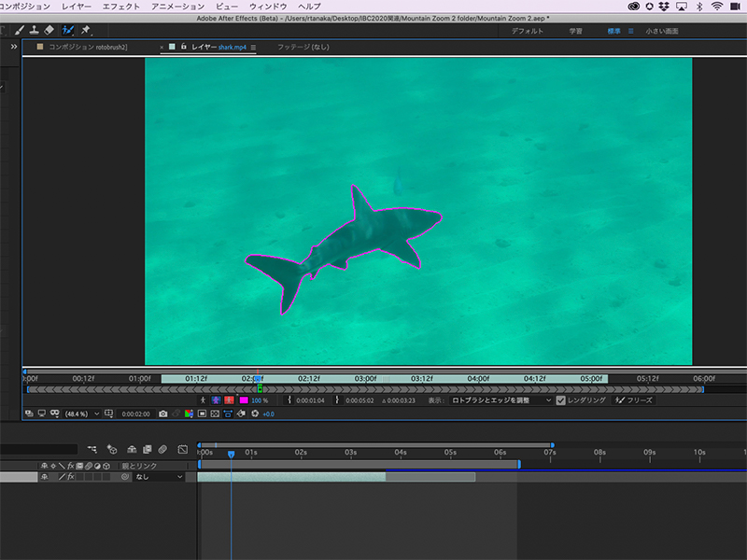Viewport: 747px width, 560px height.
Task: Click the 03:00f mark on the layer time ruler
Action: pos(365,379)
